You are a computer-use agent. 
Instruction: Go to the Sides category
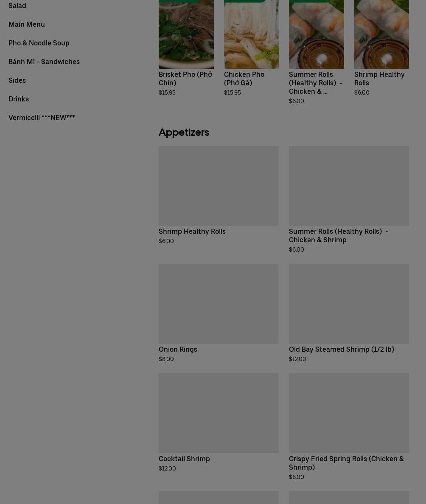point(17,80)
